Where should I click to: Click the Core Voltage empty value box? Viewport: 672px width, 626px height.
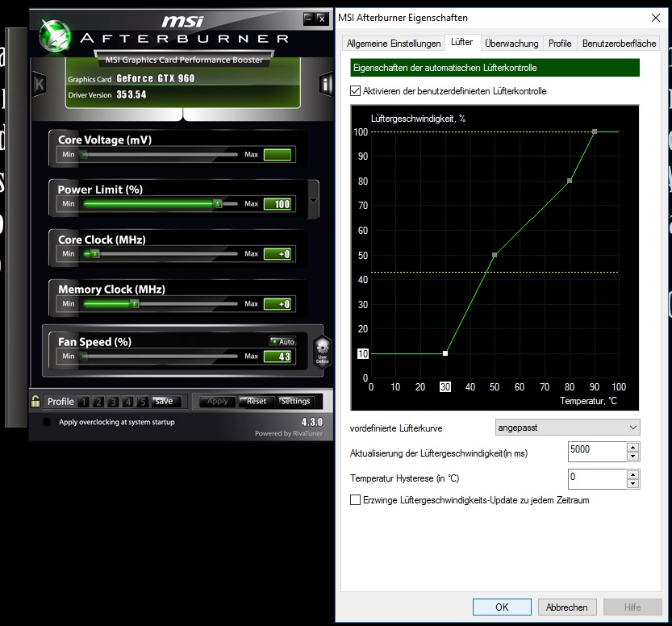click(278, 155)
